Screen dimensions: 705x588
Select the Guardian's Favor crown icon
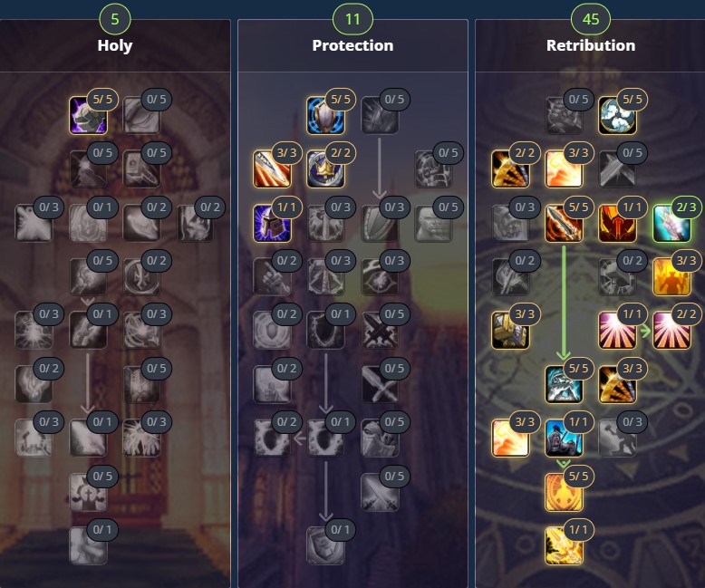325,169
